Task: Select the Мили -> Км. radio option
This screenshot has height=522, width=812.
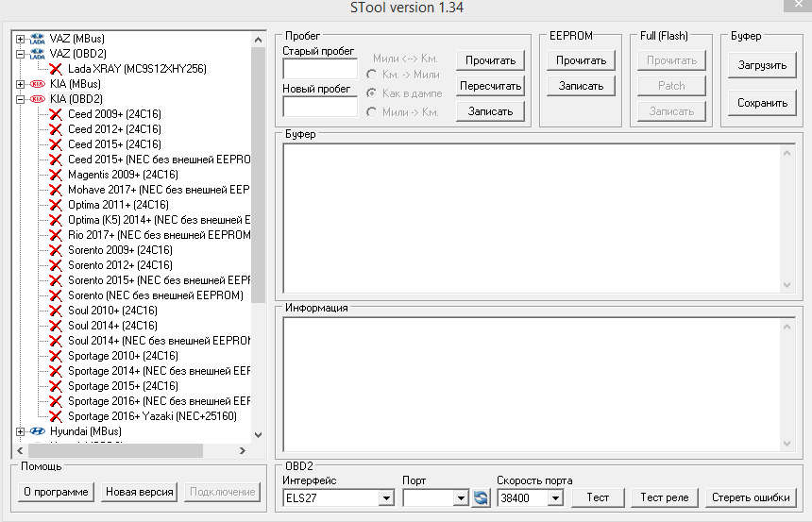Action: (x=372, y=112)
